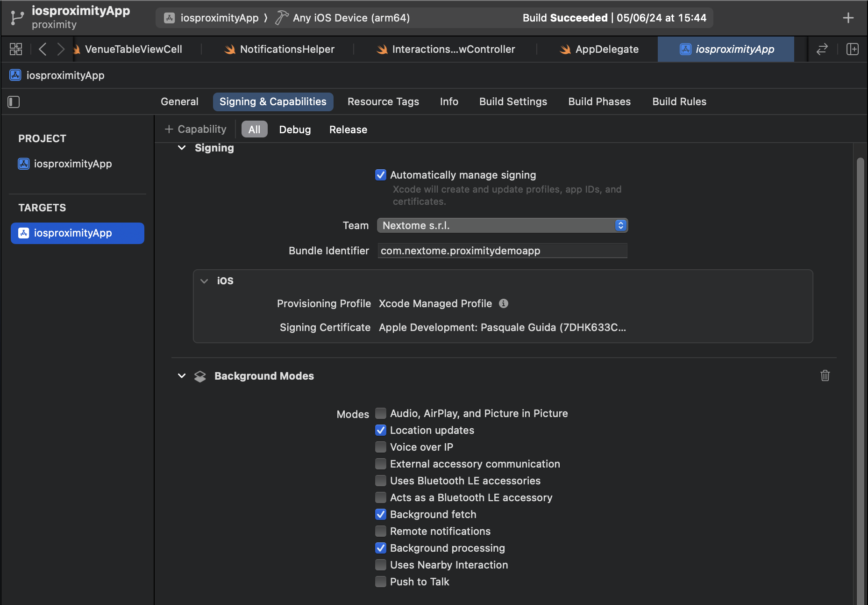Select iosproximityApp under TARGETS
This screenshot has height=605, width=868.
(78, 233)
